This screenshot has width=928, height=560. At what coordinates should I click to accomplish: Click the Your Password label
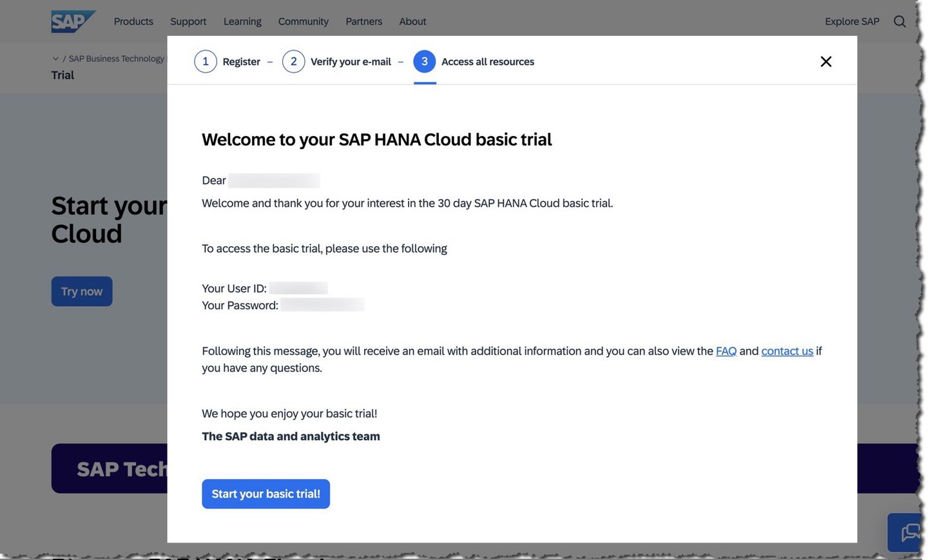[240, 305]
